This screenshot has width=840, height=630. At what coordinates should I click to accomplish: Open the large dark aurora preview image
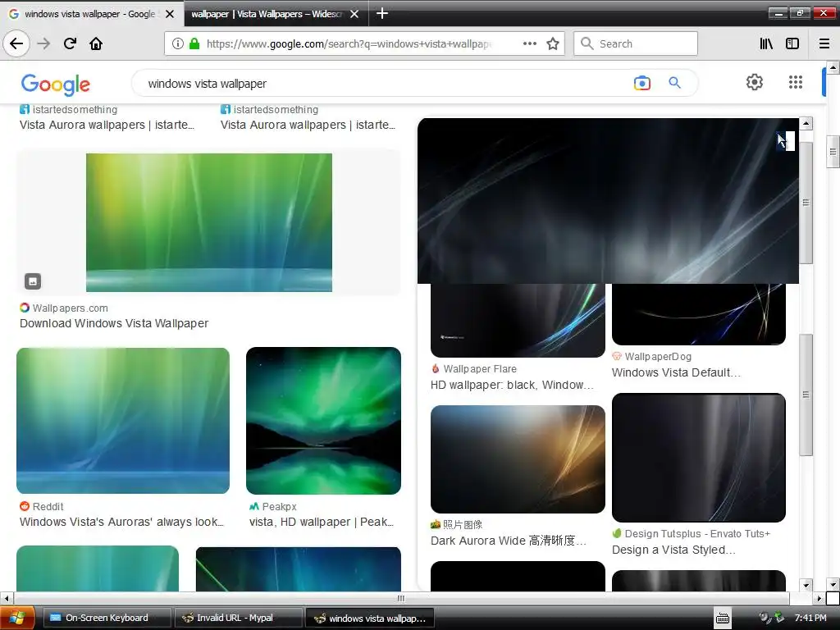608,200
